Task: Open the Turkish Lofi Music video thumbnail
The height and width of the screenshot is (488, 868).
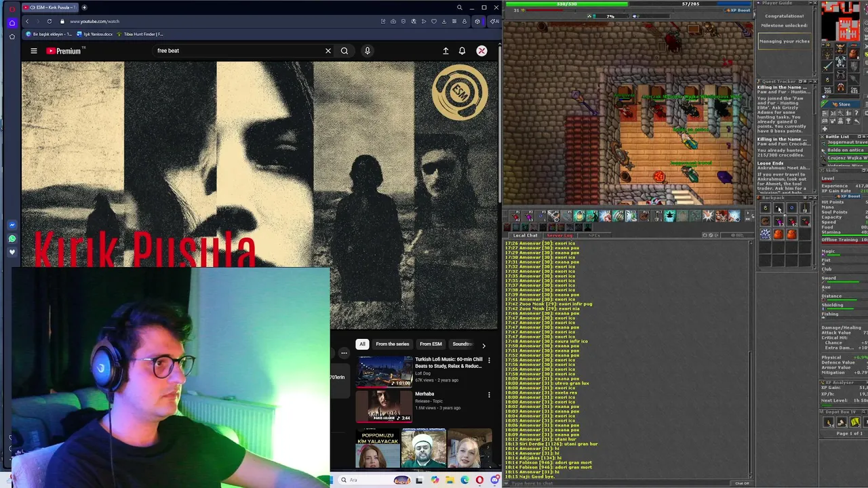Action: click(x=384, y=371)
